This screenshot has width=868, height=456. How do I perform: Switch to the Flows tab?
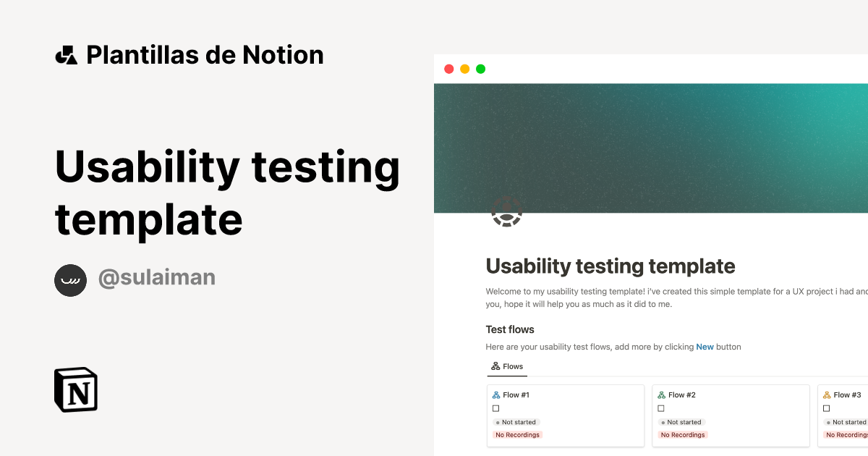507,366
